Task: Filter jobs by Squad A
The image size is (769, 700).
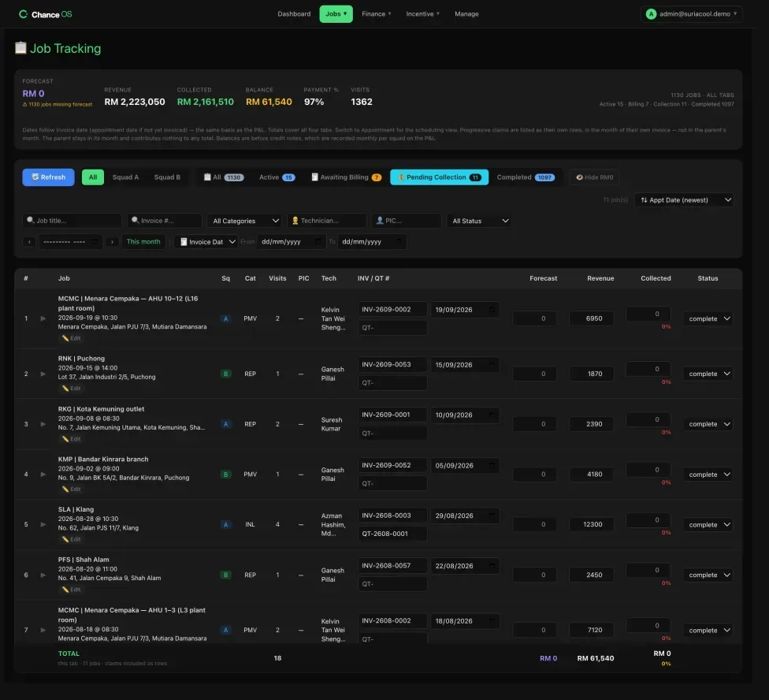Action: pos(125,177)
